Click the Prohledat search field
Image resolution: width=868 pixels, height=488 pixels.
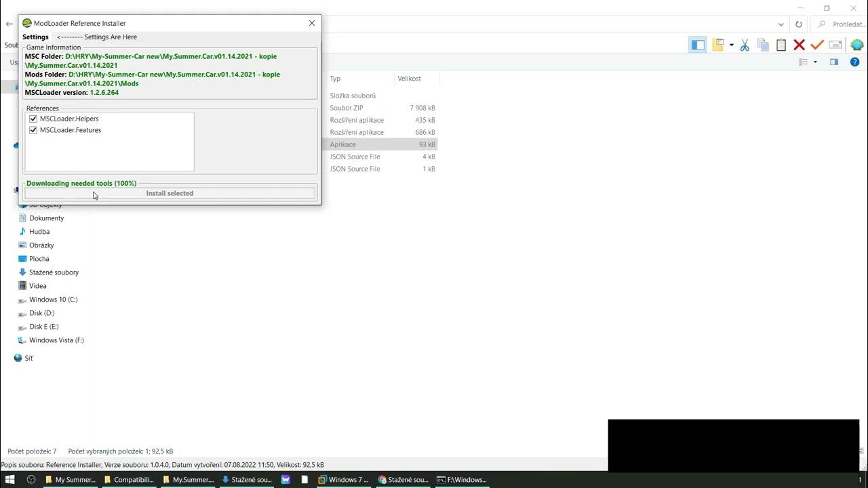click(841, 24)
